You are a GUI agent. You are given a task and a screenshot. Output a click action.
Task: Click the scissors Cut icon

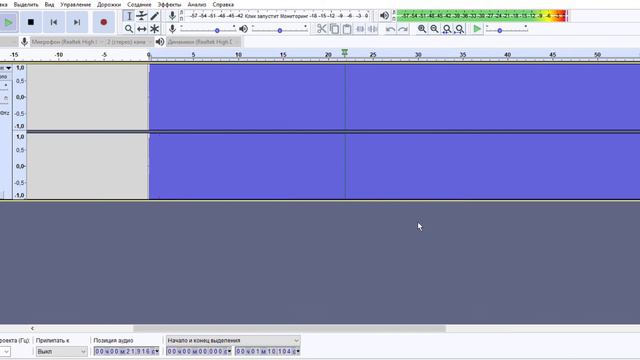322,29
